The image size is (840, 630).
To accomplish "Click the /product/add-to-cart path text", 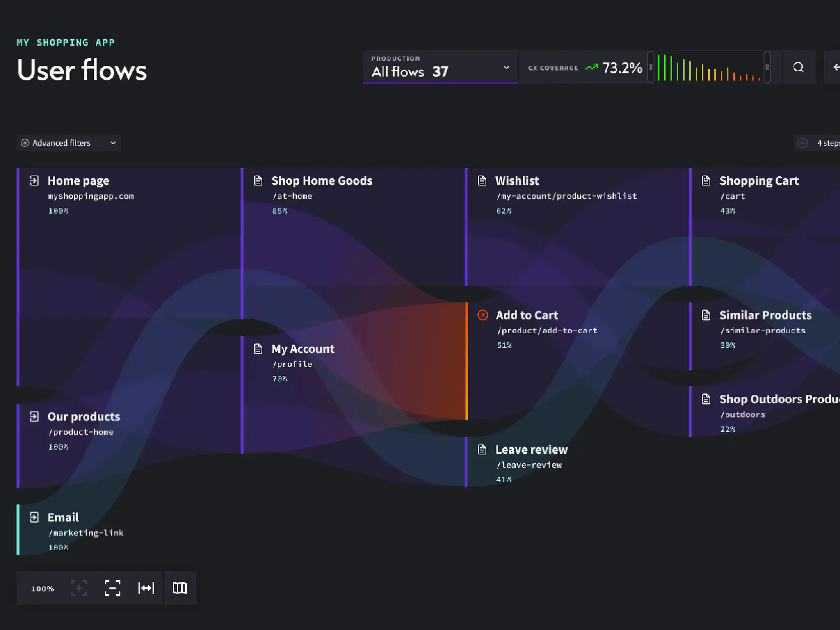I will pos(547,331).
